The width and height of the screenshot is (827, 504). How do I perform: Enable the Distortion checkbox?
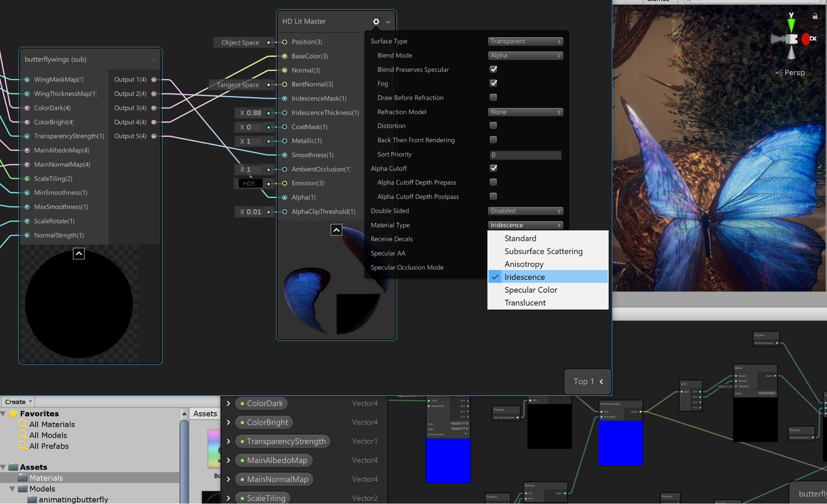[x=493, y=125]
